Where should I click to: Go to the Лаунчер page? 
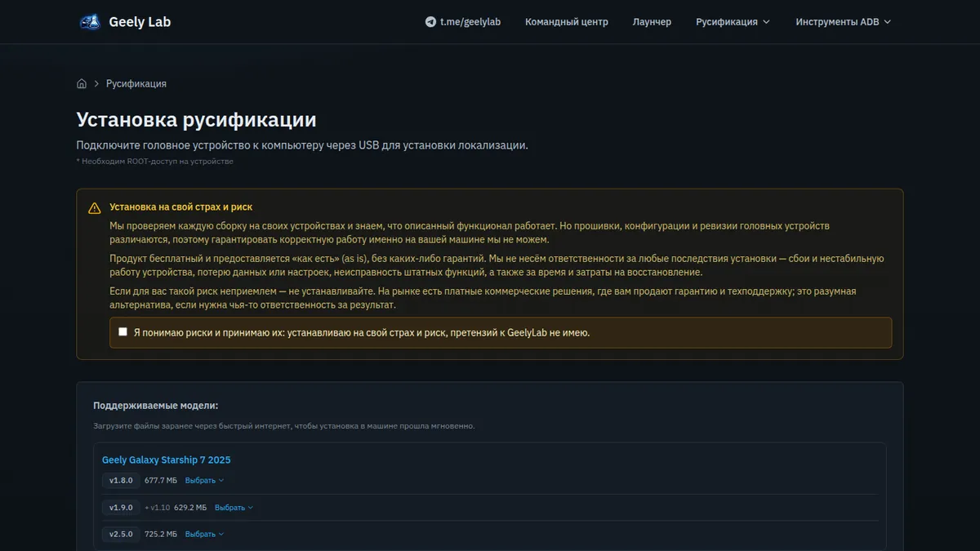(x=652, y=22)
